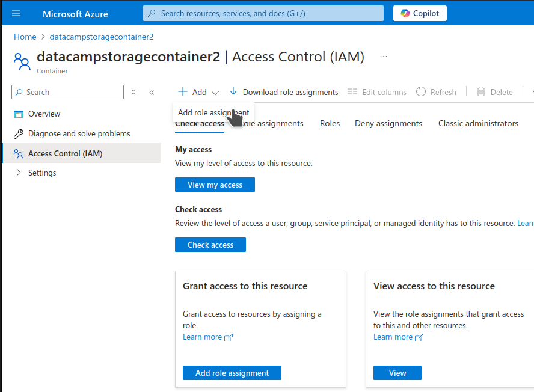Click external link icon beside Grant Learn more
The image size is (534, 392).
pos(229,337)
